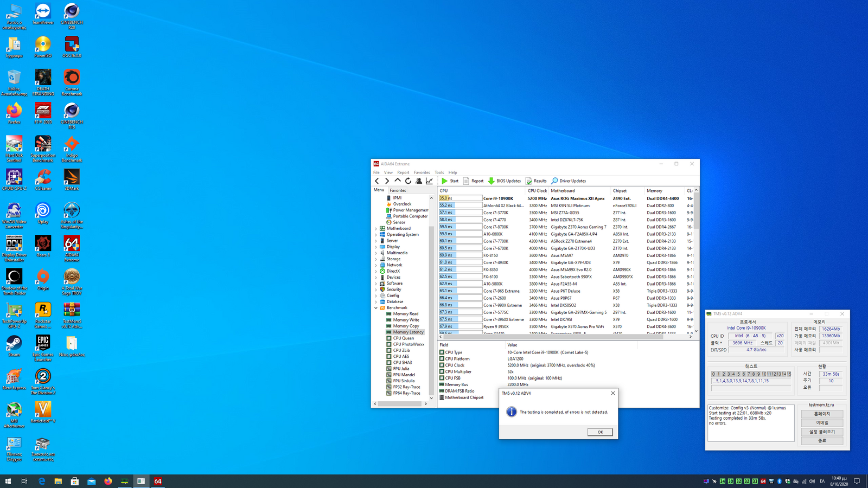Screen dimensions: 868x488
Task: Expand the Operating System tree node
Action: tap(376, 235)
